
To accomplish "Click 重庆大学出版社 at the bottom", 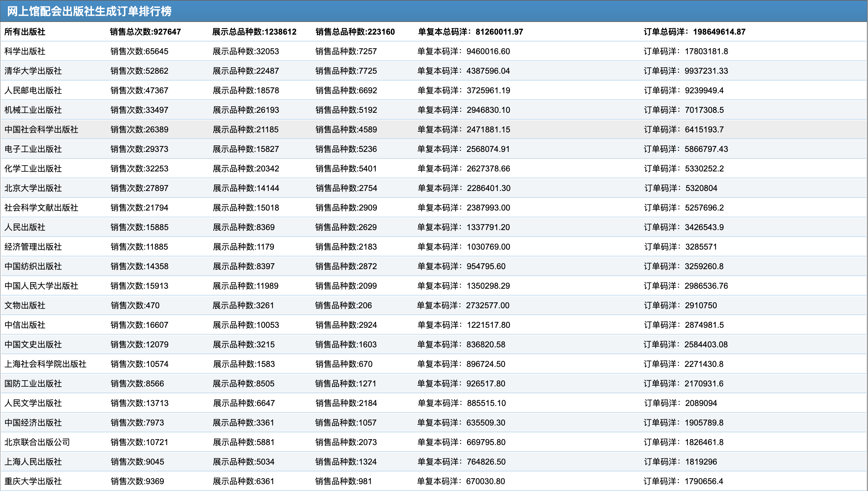I will point(33,481).
